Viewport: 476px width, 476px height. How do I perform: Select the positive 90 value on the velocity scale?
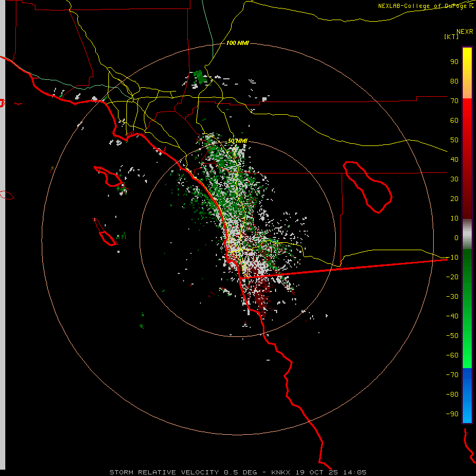pyautogui.click(x=454, y=62)
